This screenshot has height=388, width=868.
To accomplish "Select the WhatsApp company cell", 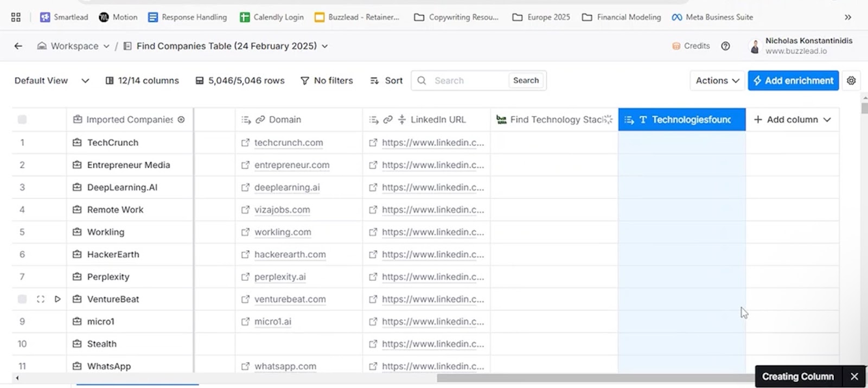I will coord(130,366).
